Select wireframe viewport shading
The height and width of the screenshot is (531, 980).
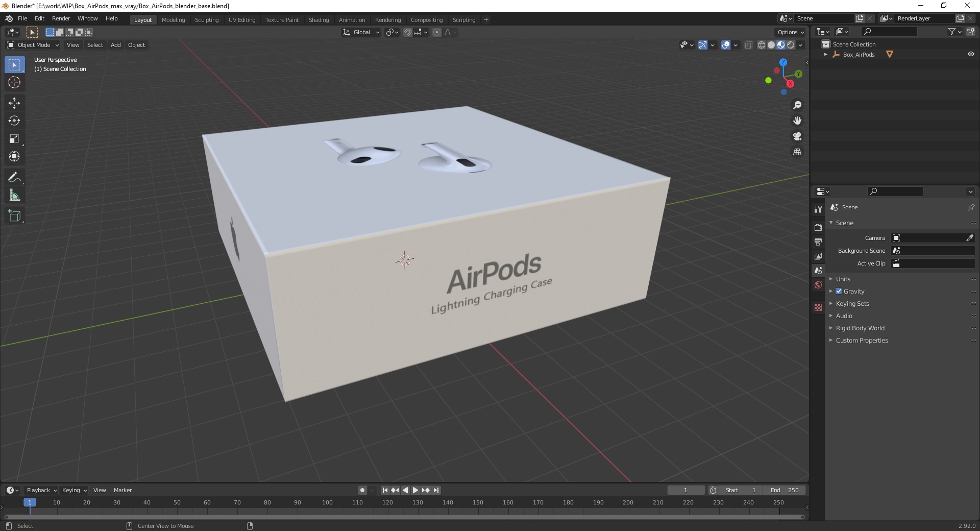(x=762, y=45)
